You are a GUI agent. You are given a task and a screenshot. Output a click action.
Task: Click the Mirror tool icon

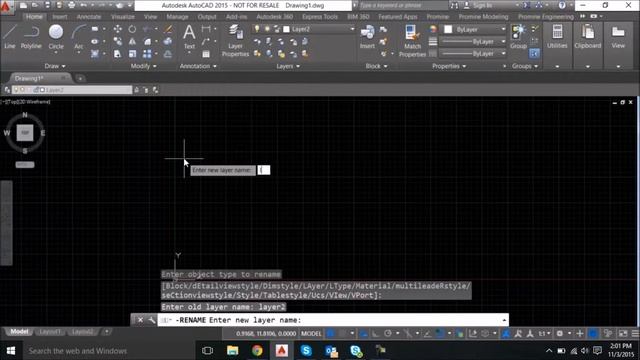pyautogui.click(x=132, y=41)
